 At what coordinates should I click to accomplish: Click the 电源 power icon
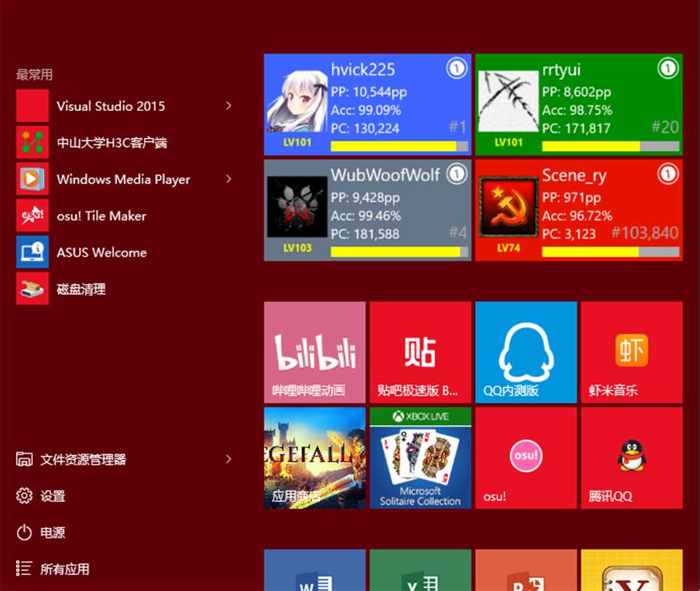point(24,532)
